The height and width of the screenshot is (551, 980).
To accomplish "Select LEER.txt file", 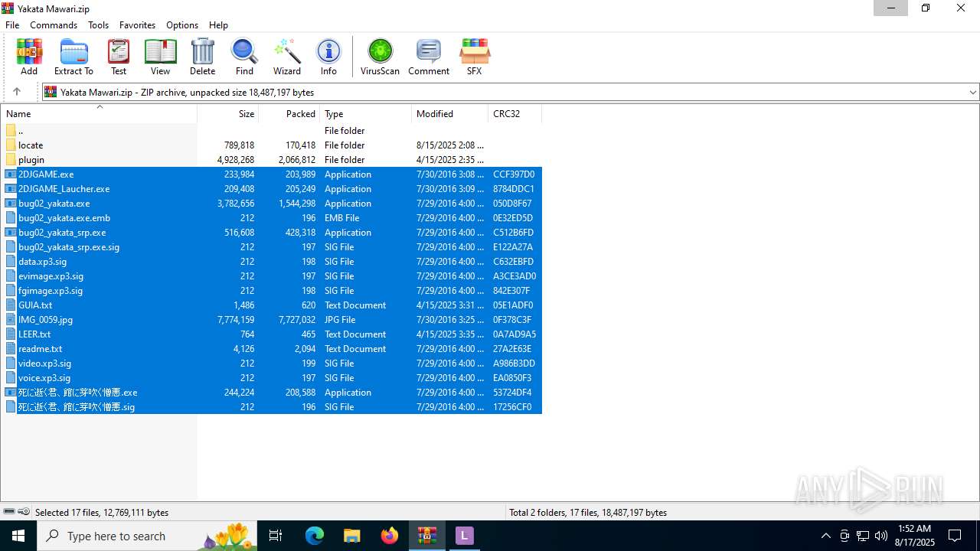I will tap(272, 334).
